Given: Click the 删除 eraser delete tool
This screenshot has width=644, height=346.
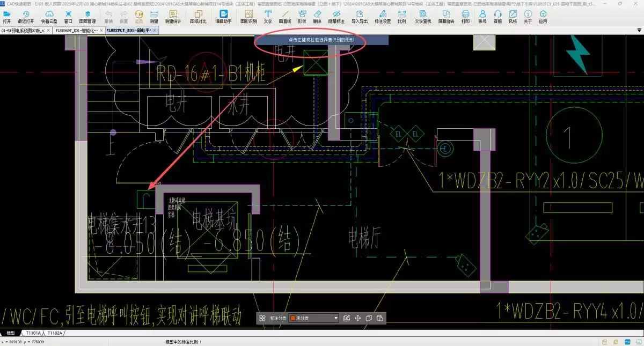Looking at the screenshot, I should [x=317, y=17].
